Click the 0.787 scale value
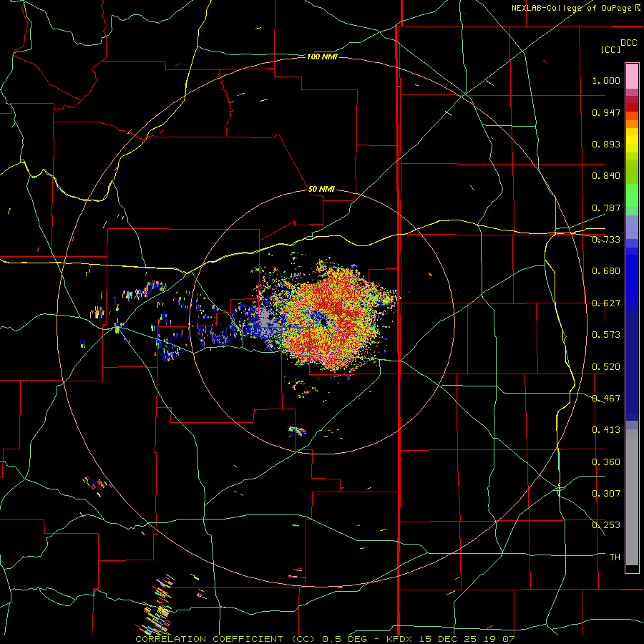 click(606, 208)
